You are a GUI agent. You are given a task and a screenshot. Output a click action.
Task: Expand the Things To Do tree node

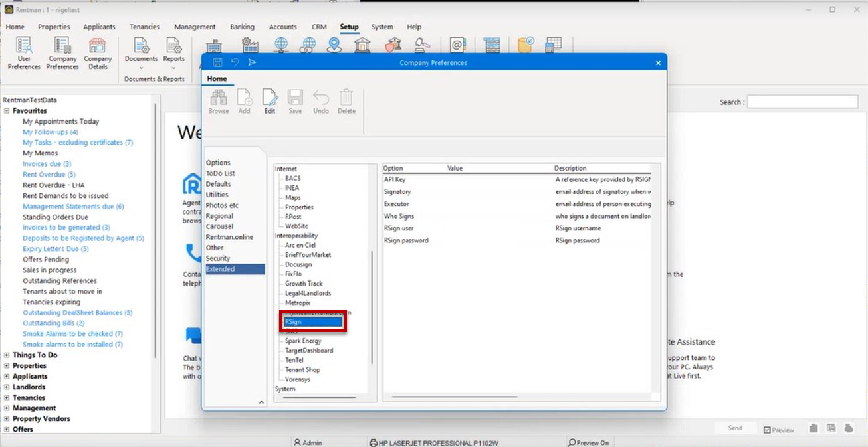click(7, 355)
